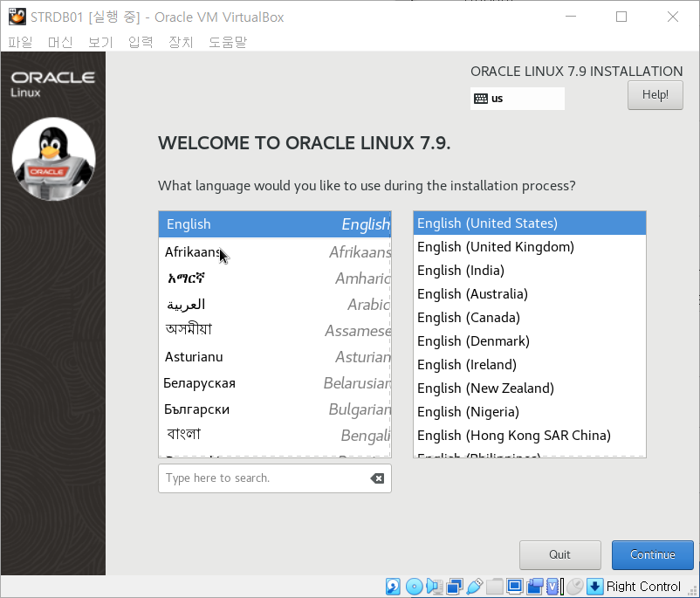Click the display status icon
Image resolution: width=700 pixels, height=598 pixels.
(x=515, y=587)
